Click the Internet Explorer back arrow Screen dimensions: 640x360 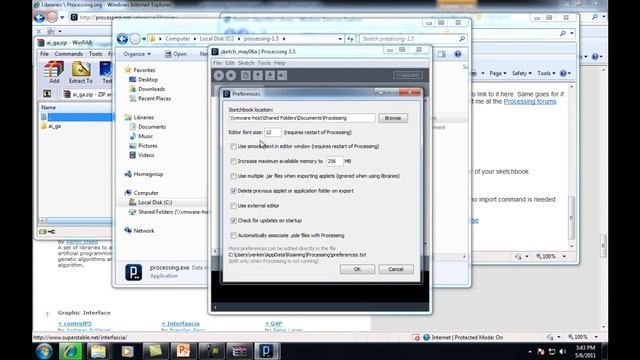40,17
